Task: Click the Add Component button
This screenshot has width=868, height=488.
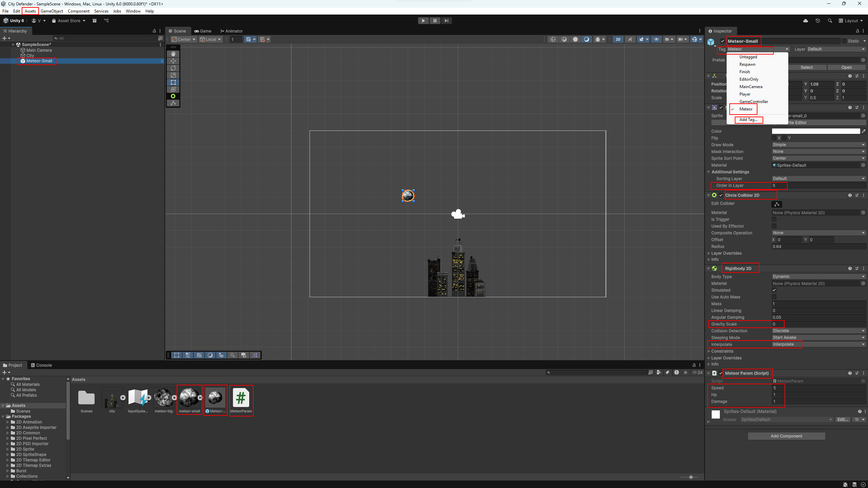Action: coord(786,436)
